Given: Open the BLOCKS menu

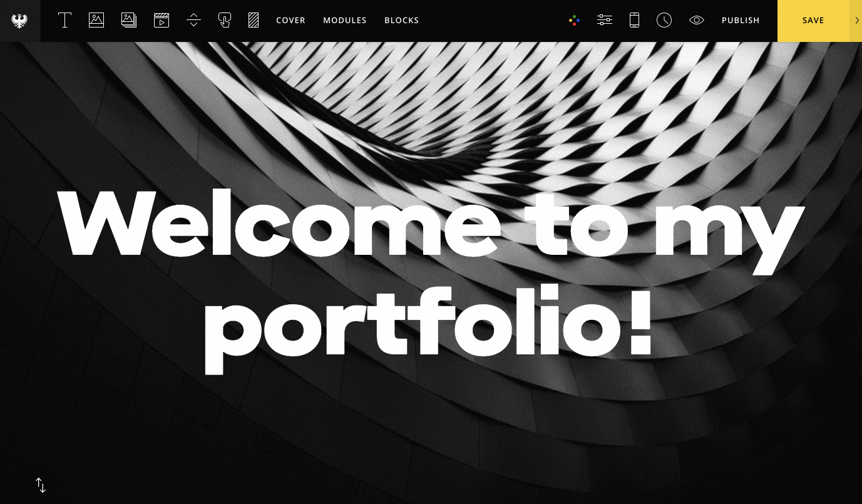Looking at the screenshot, I should pyautogui.click(x=401, y=21).
